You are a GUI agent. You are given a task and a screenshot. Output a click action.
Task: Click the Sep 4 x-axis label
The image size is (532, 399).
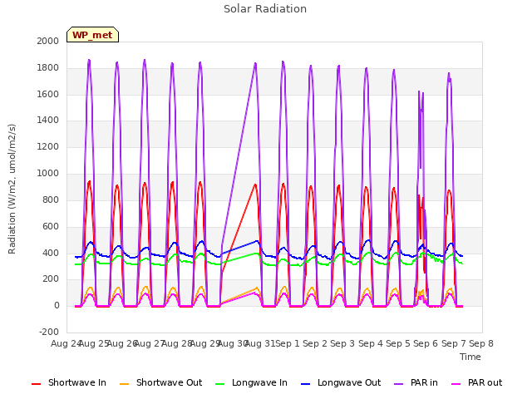(x=371, y=343)
